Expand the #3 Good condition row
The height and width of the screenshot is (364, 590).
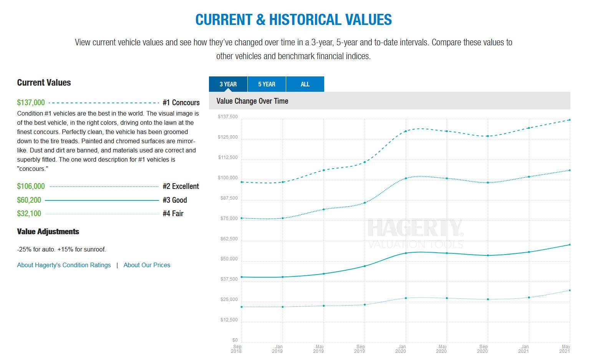[174, 200]
